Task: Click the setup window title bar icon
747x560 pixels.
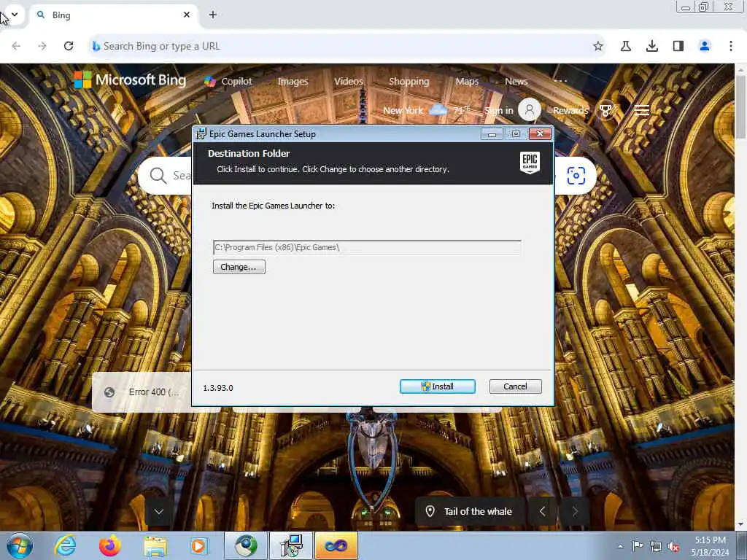Action: [201, 134]
